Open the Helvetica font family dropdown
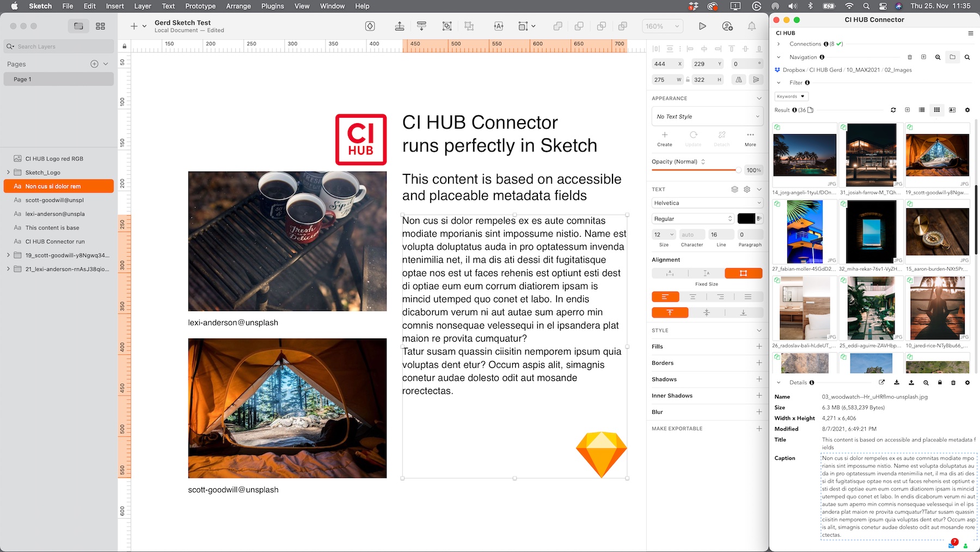980x552 pixels. coord(707,203)
